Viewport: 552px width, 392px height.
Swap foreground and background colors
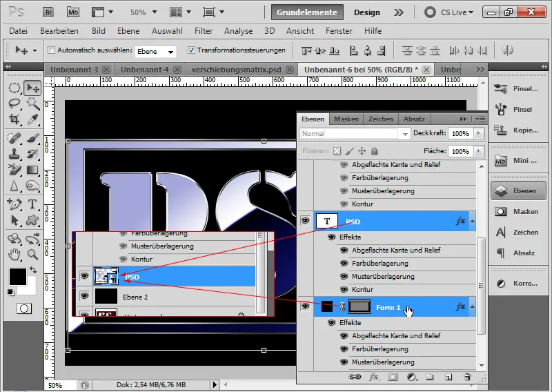coord(33,270)
